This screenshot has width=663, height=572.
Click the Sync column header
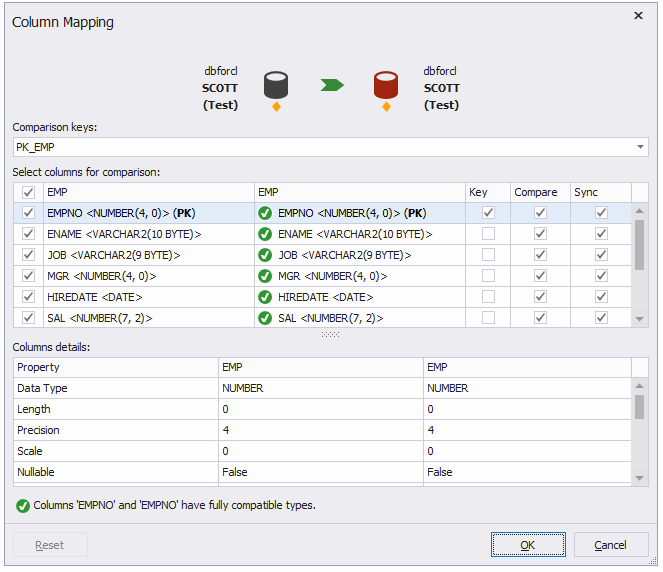click(x=601, y=192)
